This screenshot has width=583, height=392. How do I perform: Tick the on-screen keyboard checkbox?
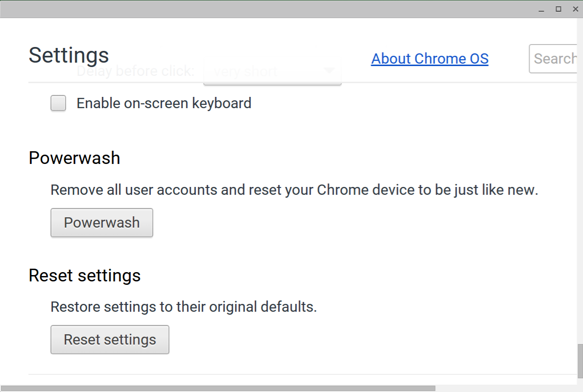58,104
